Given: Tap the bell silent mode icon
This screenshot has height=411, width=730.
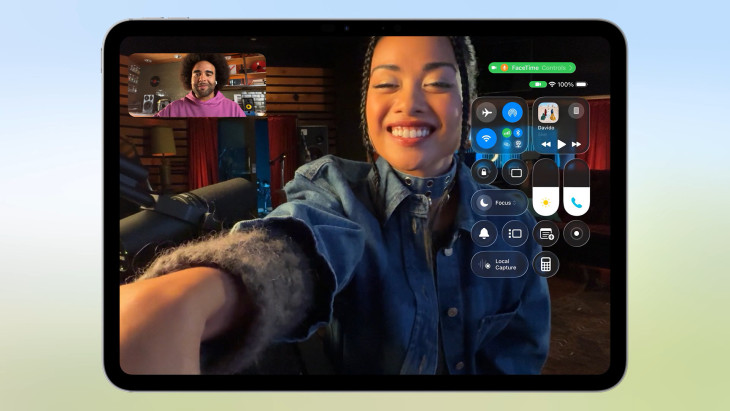Looking at the screenshot, I should click(484, 234).
